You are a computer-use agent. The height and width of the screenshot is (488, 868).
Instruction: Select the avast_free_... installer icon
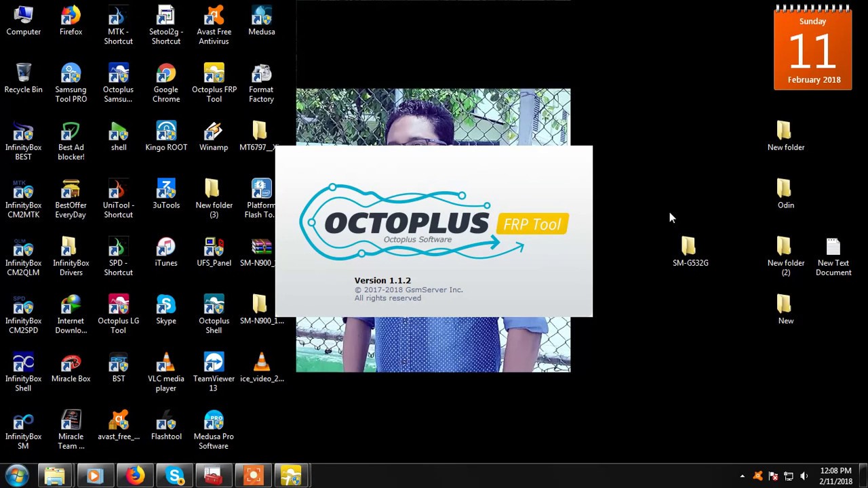tap(118, 425)
